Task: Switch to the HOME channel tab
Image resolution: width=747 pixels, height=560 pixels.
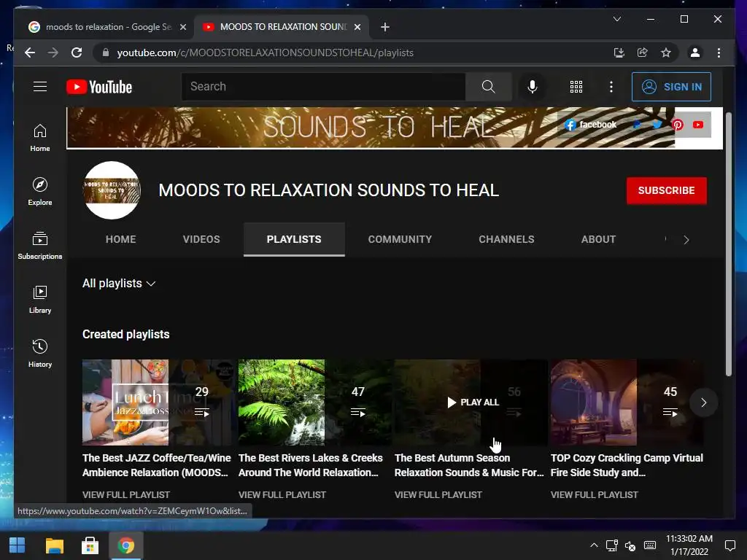Action: [x=121, y=239]
